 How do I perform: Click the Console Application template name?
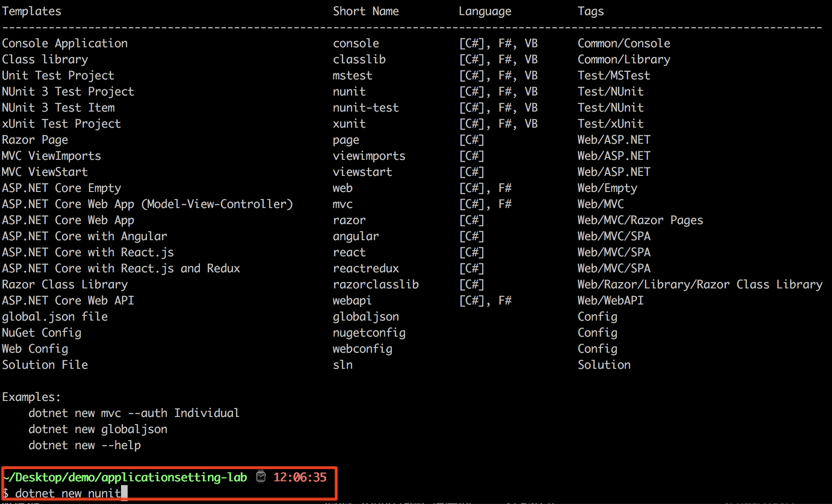(65, 43)
